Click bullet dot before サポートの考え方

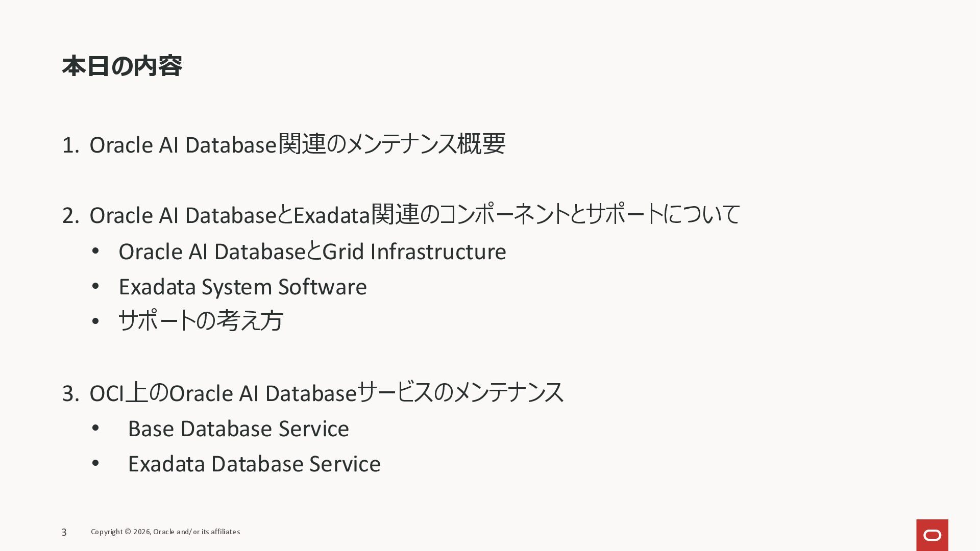[x=95, y=321]
